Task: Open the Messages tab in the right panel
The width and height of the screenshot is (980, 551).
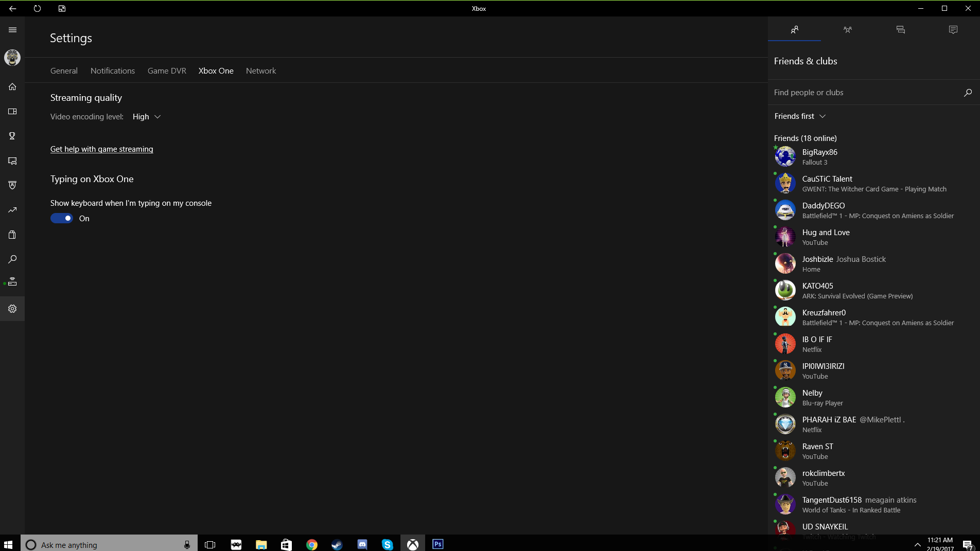Action: coord(900,30)
